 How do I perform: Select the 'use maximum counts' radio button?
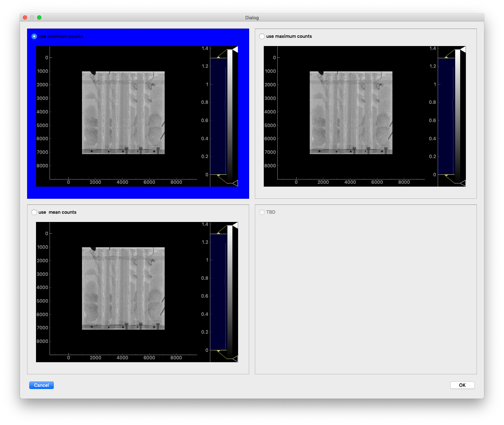pyautogui.click(x=262, y=36)
